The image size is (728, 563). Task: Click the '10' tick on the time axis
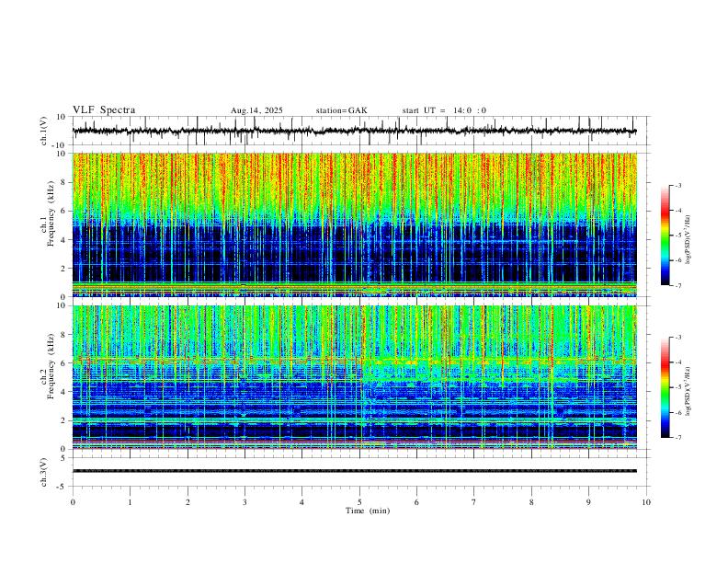[x=646, y=502]
